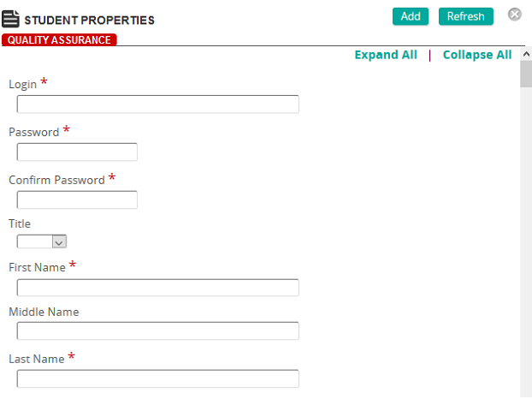Viewport: 532px width, 399px height.
Task: Click the Collapse All link
Action: (x=477, y=55)
